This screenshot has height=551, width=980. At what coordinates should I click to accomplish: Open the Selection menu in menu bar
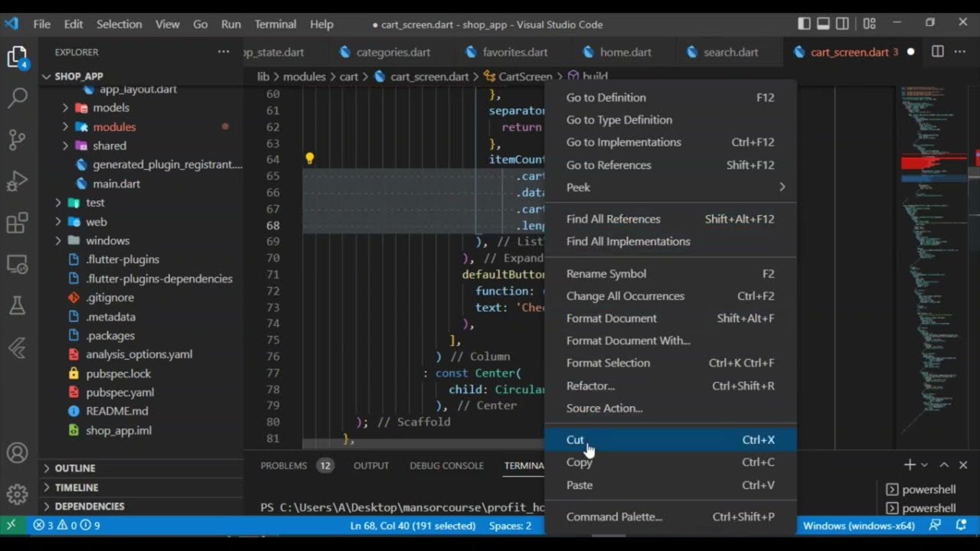pos(119,24)
